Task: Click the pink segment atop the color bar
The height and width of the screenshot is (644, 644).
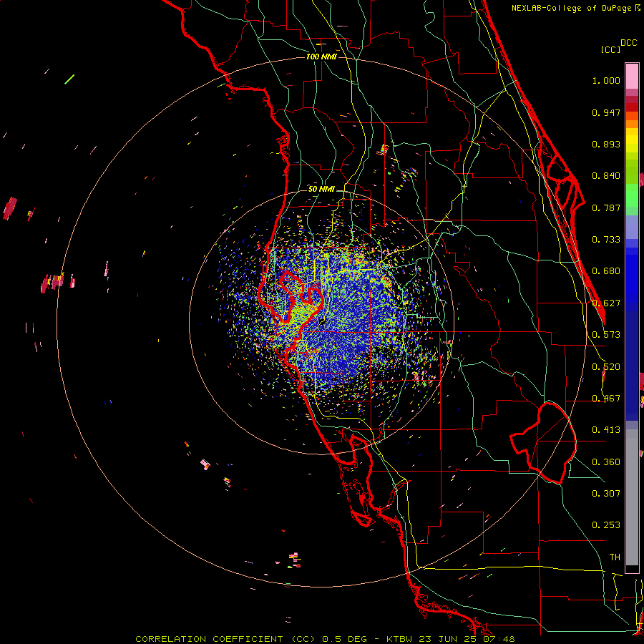Action: [632, 77]
